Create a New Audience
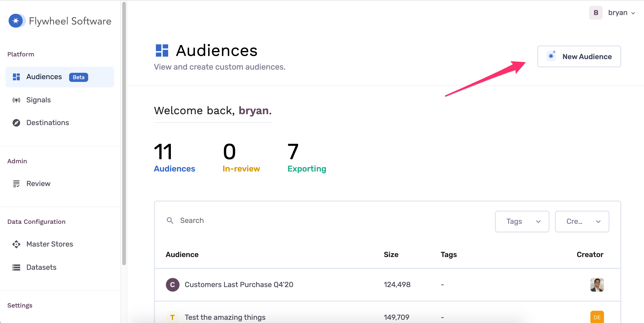644x323 pixels. [x=579, y=56]
